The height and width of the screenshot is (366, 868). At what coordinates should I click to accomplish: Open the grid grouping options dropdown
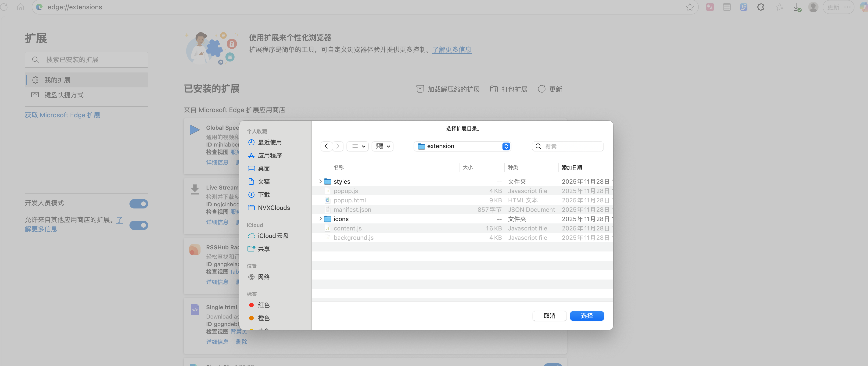click(382, 146)
